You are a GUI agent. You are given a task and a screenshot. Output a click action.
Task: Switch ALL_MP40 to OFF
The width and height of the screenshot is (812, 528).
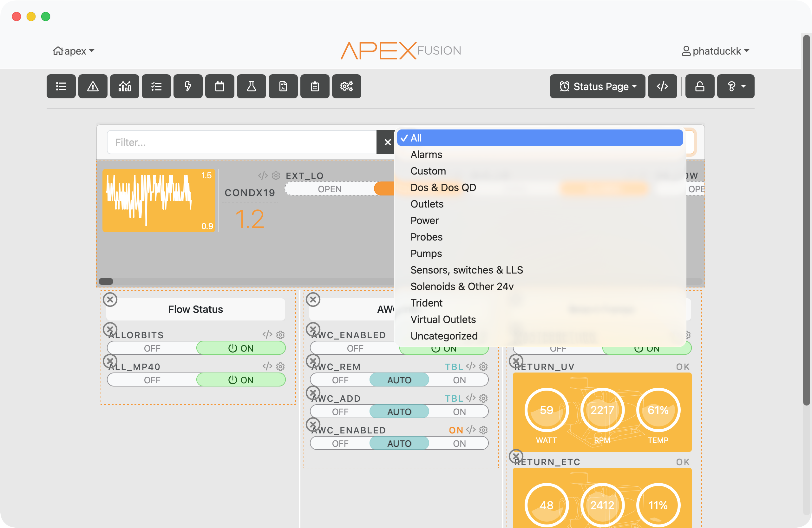click(x=152, y=380)
